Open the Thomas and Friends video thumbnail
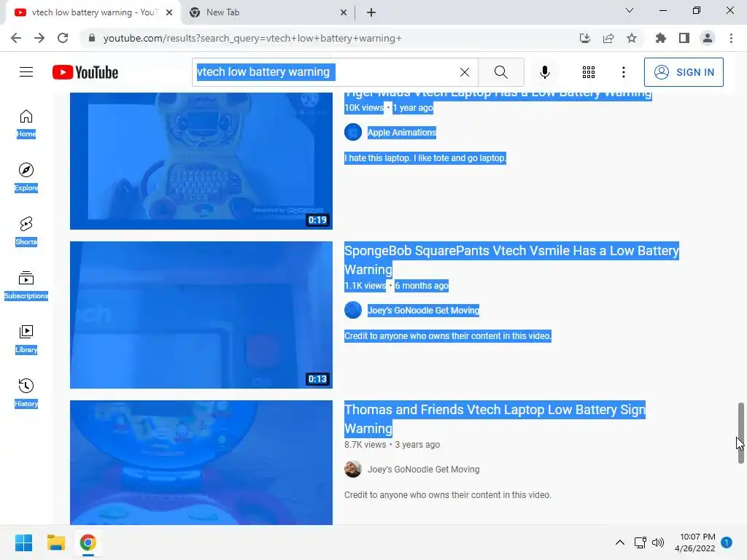747x560 pixels. (201, 462)
